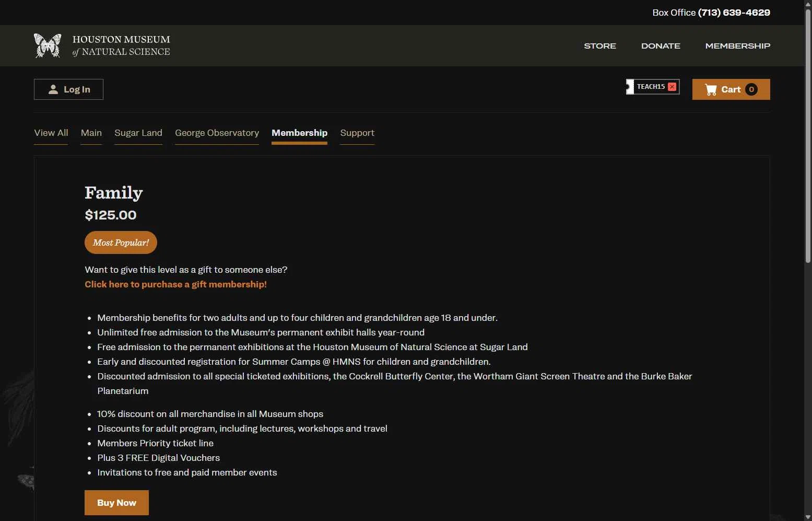Click the 'Plus 3 FREE Digital Vouchers' line
Screen dimensions: 812x521
159,458
